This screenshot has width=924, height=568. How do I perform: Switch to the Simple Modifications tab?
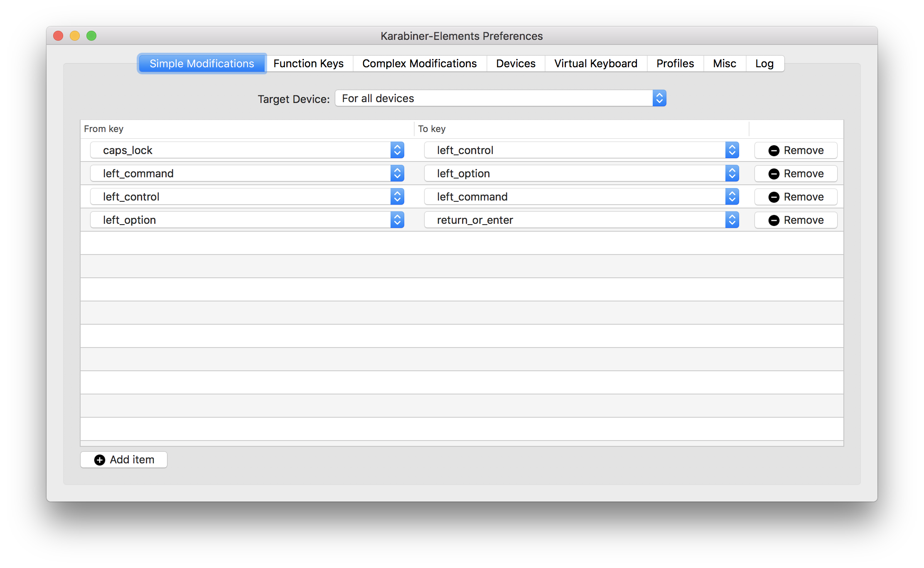coord(202,64)
